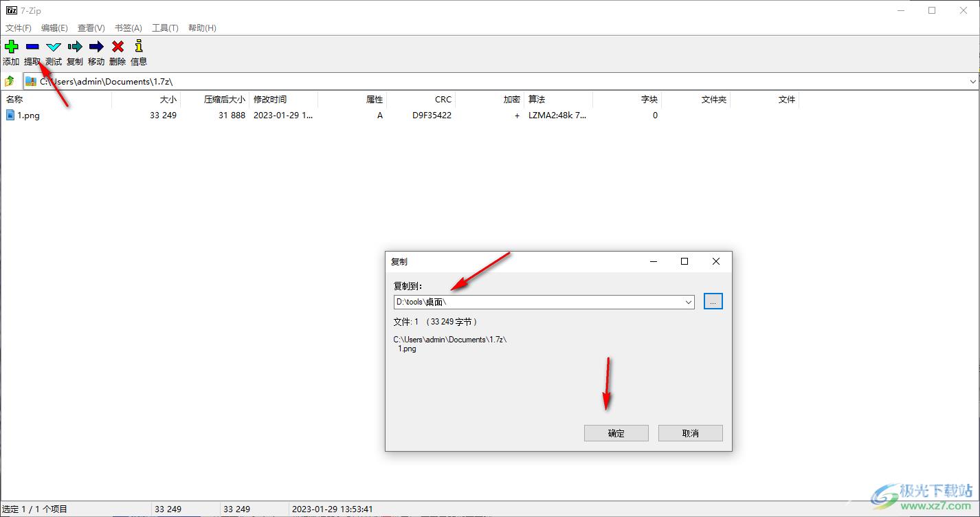Click the size value 33 249 in file row
The width and height of the screenshot is (980, 517).
163,115
